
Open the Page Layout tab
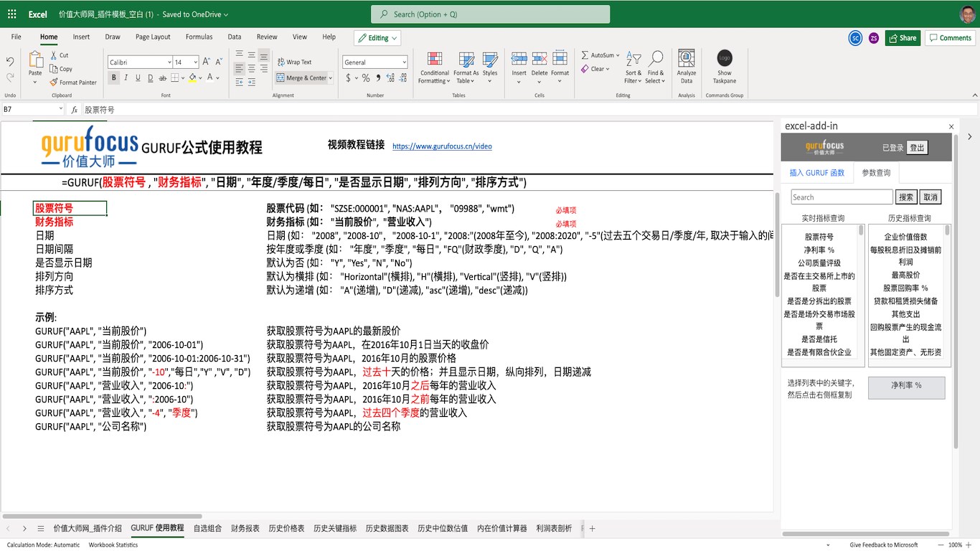click(x=153, y=37)
